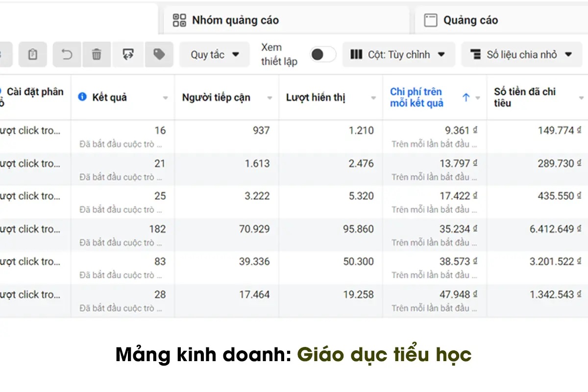
Task: Click the breakdown icon beside Số liệu chia nhỏ
Action: tap(476, 54)
